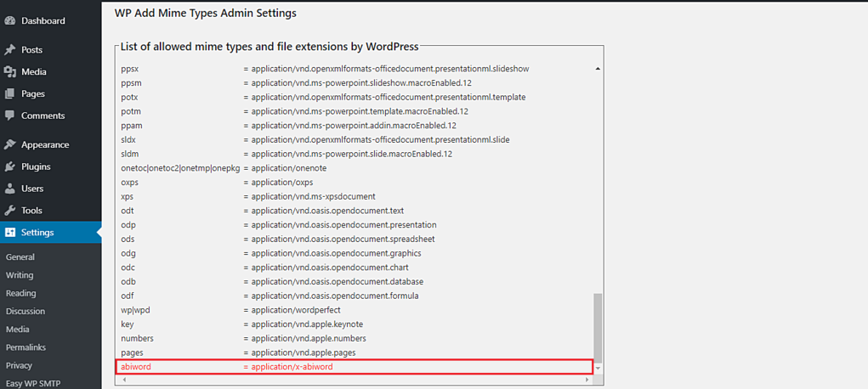The width and height of the screenshot is (868, 389).
Task: Click mime list scroll down arrow
Action: (598, 368)
